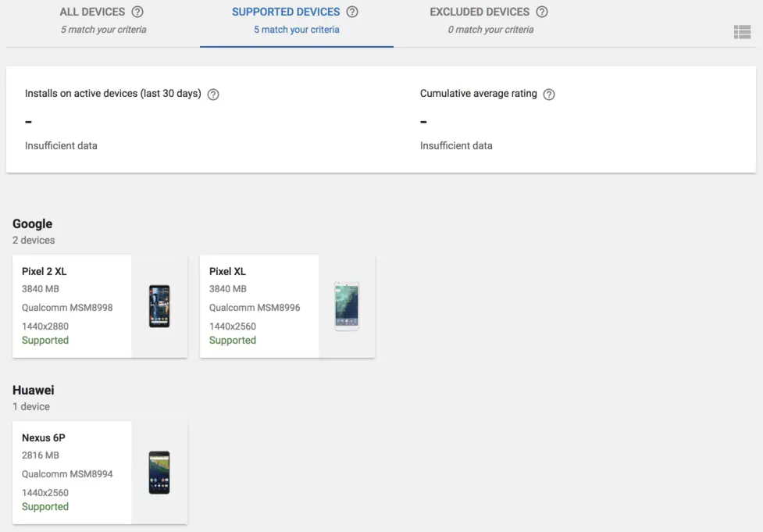Click the Pixel XL phone image
The width and height of the screenshot is (763, 532).
(347, 306)
